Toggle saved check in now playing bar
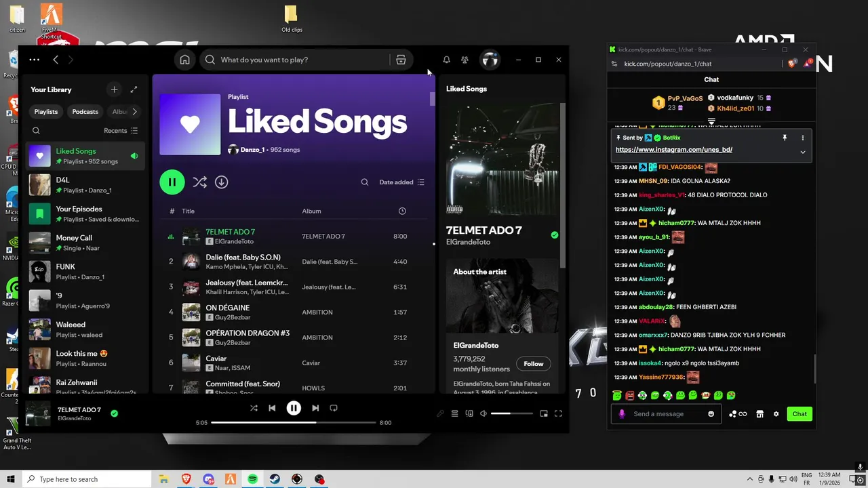The image size is (868, 488). click(x=114, y=413)
